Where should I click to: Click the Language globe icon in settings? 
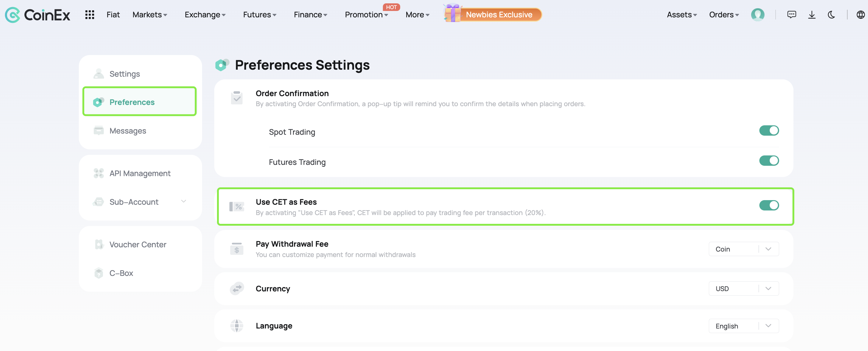(x=236, y=326)
